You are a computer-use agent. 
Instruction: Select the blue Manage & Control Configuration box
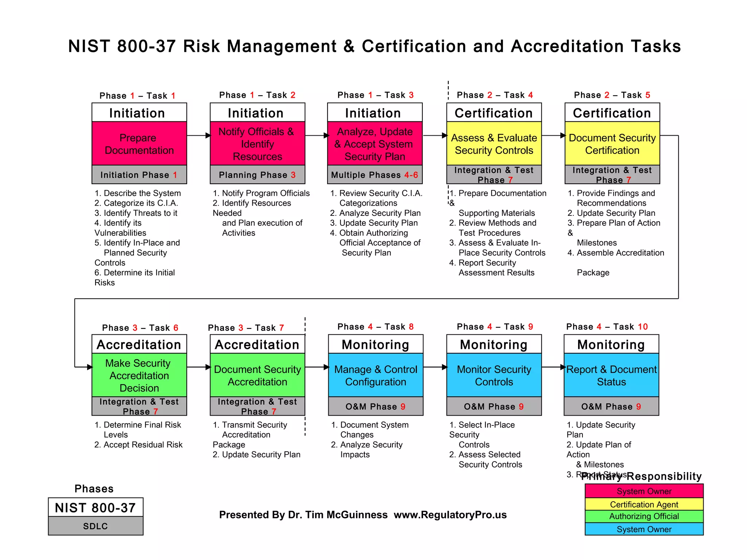(x=375, y=375)
